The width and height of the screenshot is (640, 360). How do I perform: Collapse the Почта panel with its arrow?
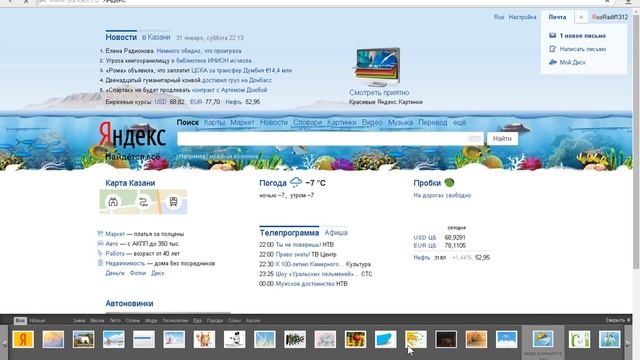pos(581,17)
